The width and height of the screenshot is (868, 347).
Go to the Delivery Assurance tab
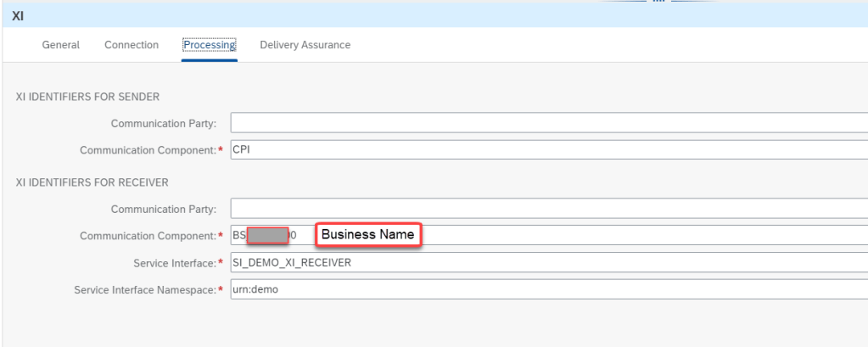point(305,45)
